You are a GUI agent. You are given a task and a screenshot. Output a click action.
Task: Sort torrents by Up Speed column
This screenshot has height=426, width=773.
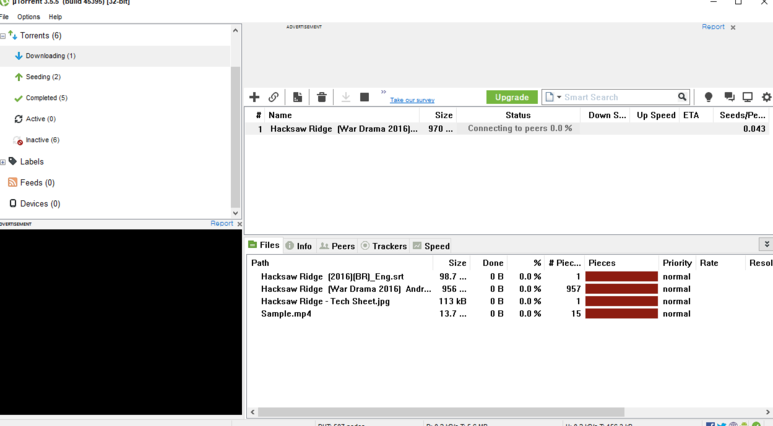pyautogui.click(x=656, y=115)
